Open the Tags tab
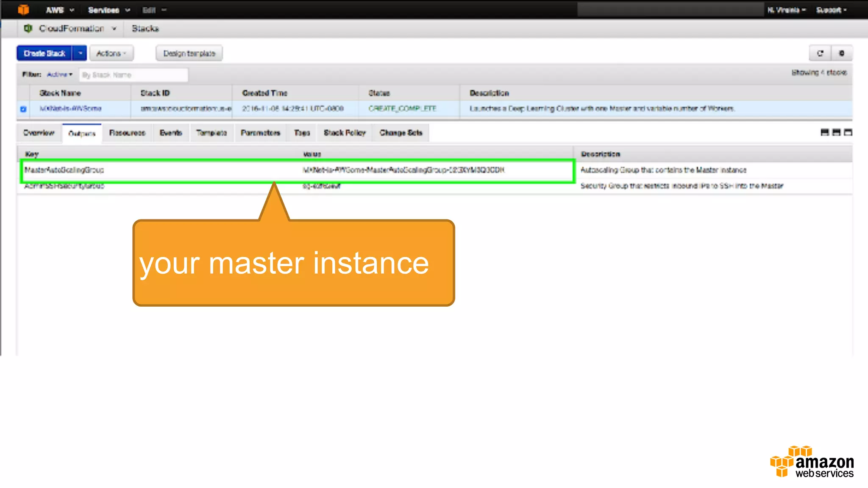This screenshot has width=868, height=488. pyautogui.click(x=302, y=133)
